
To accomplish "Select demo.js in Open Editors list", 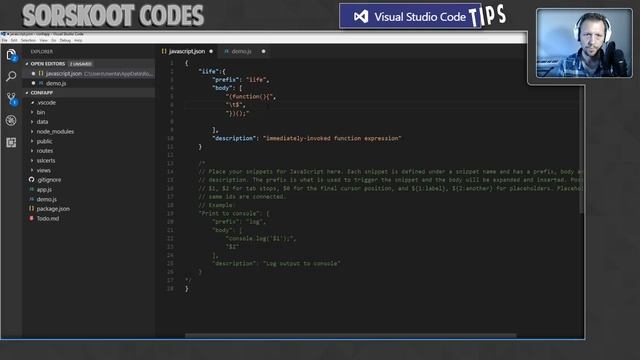I will coord(89,83).
